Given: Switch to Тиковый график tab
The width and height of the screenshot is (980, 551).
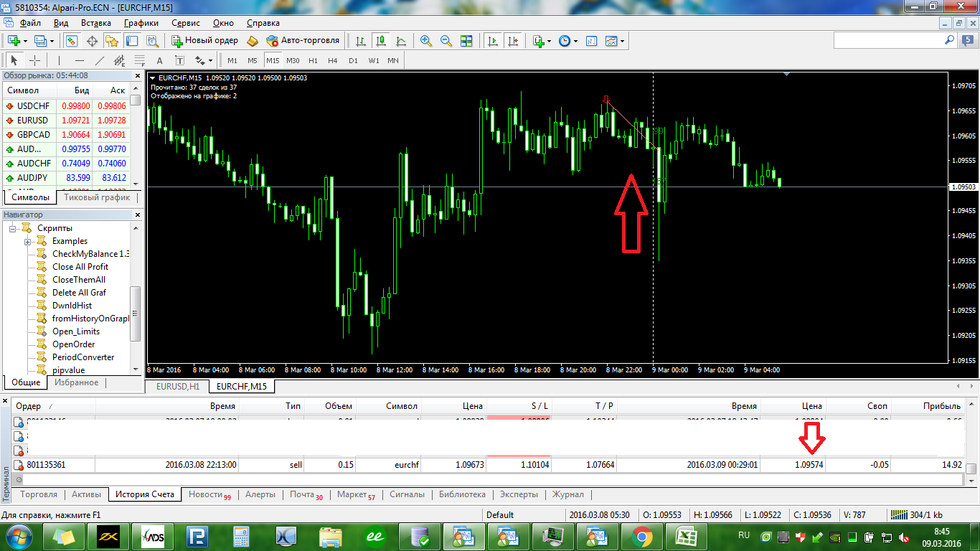Looking at the screenshot, I should tap(97, 197).
